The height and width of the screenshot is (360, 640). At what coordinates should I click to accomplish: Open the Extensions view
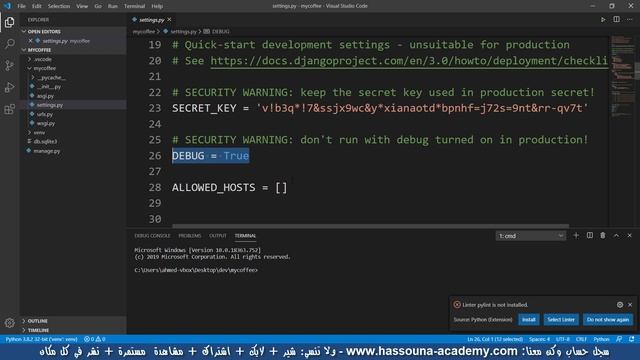(9, 109)
